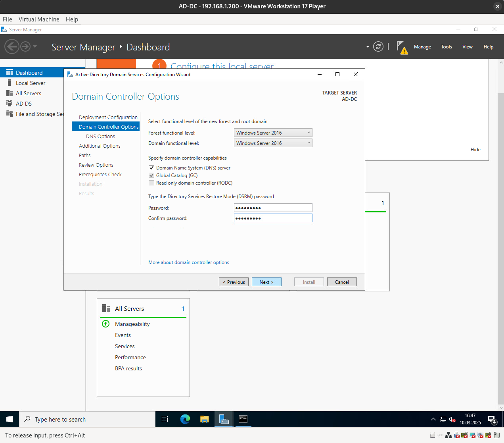This screenshot has width=504, height=443.
Task: Click the dashboard vertical scrollbar
Action: click(501, 248)
